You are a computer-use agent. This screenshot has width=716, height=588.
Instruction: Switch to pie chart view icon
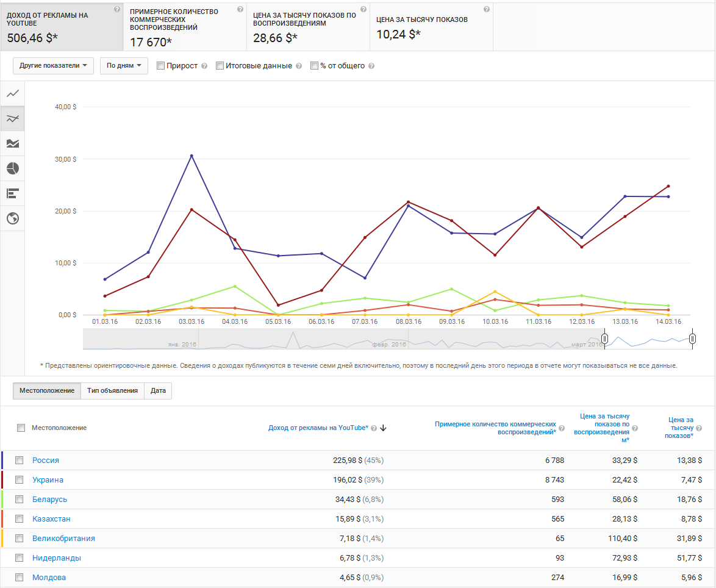click(x=13, y=168)
